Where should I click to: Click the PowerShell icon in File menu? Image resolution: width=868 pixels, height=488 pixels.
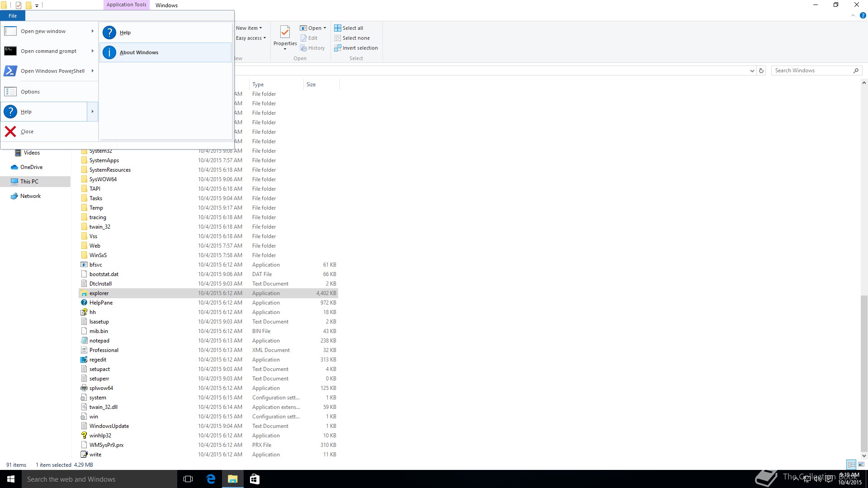pyautogui.click(x=10, y=71)
